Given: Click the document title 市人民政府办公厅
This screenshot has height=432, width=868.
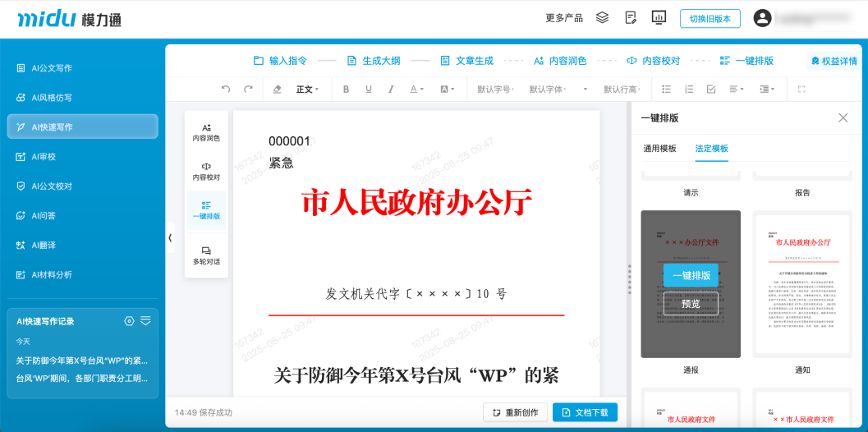Looking at the screenshot, I should 417,203.
